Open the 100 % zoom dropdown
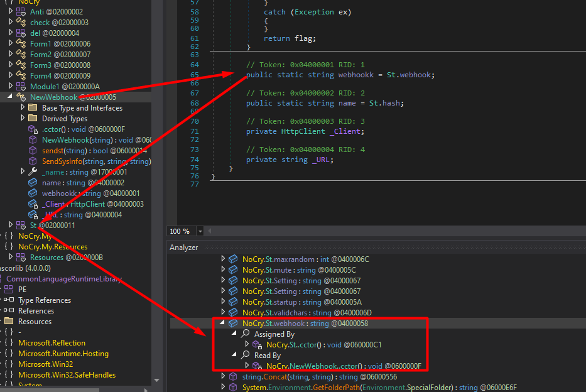Viewport: 586px width, 392px height. [x=200, y=231]
